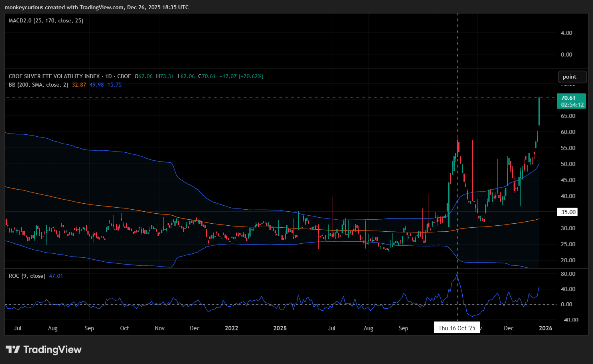Click the "point" button on price scale
Image resolution: width=593 pixels, height=364 pixels.
572,77
